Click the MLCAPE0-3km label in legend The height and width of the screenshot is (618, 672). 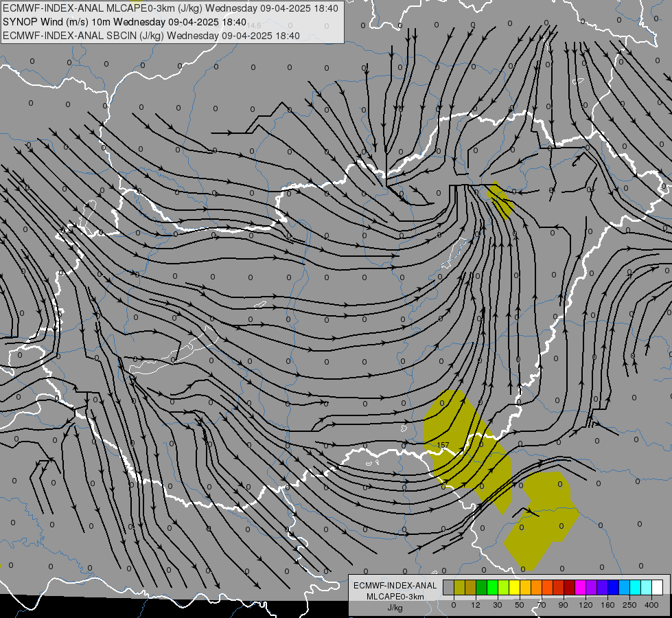(x=395, y=597)
